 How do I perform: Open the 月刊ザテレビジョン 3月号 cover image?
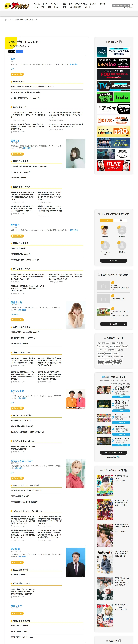tap(105, 485)
